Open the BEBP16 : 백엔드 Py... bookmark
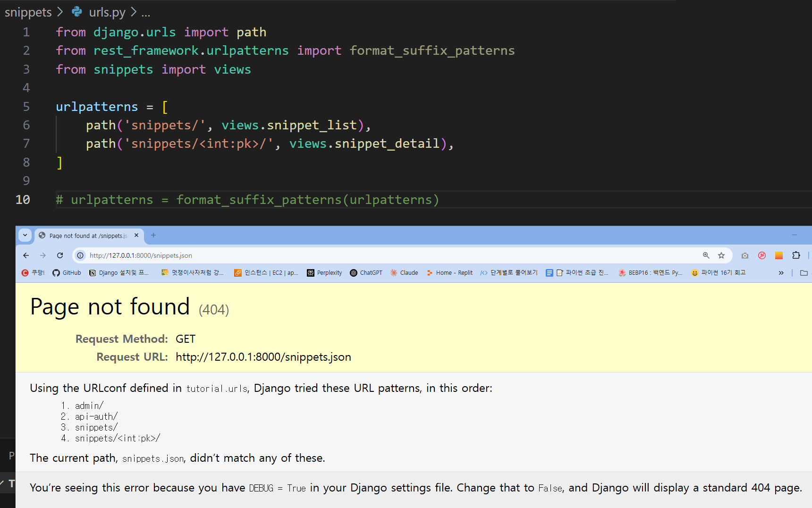This screenshot has width=812, height=508. 651,273
